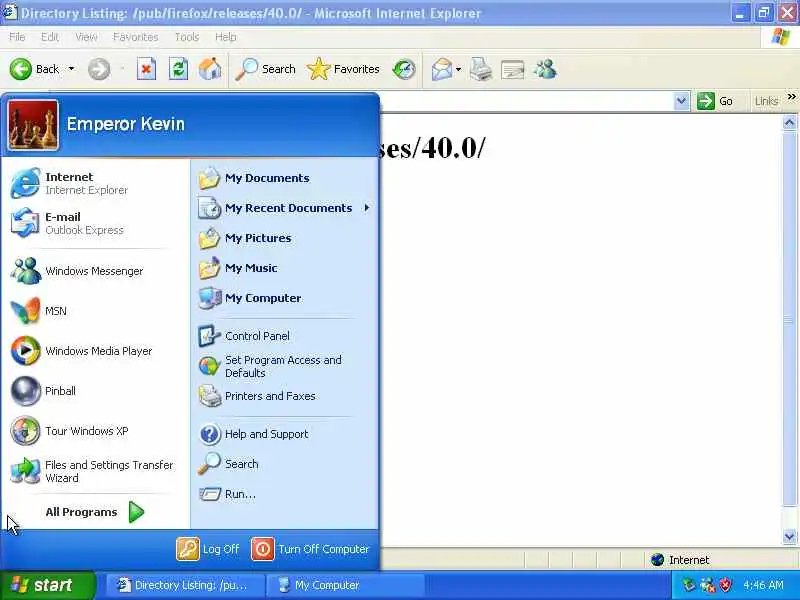Open the Help menu
This screenshot has width=800, height=600.
(226, 37)
